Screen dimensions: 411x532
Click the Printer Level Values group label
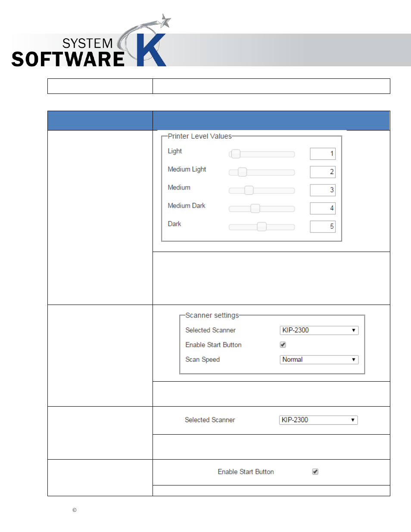pos(199,136)
